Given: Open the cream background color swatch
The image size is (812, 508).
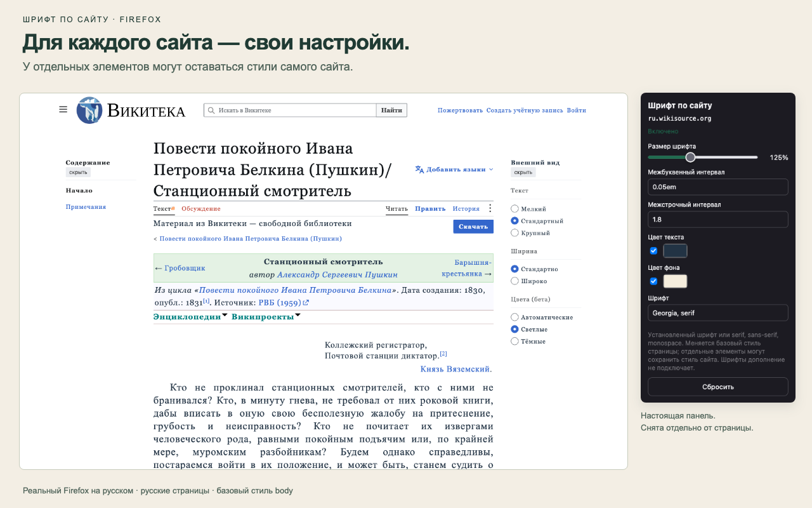Looking at the screenshot, I should coord(675,281).
